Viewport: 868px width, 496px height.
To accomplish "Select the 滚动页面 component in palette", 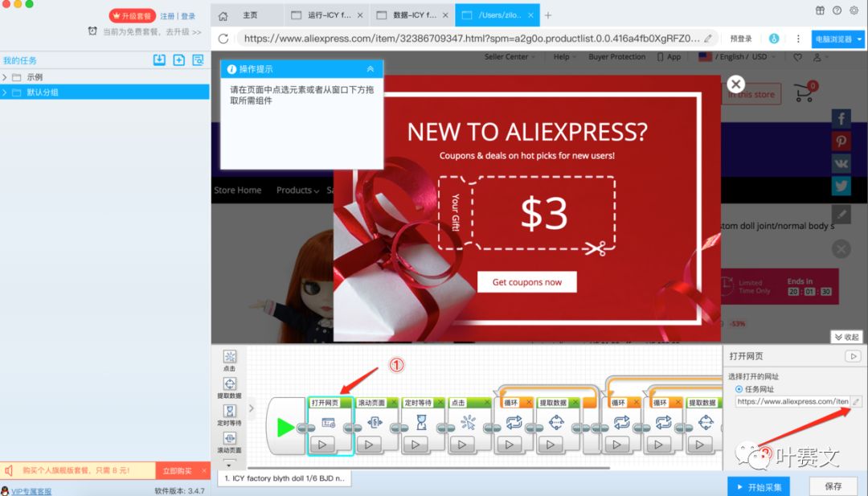I will pyautogui.click(x=230, y=442).
